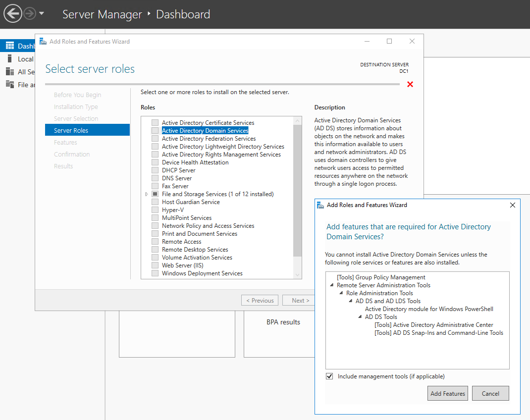This screenshot has height=420, width=530.
Task: Select the File and Storage Services sidebar icon
Action: 10,84
